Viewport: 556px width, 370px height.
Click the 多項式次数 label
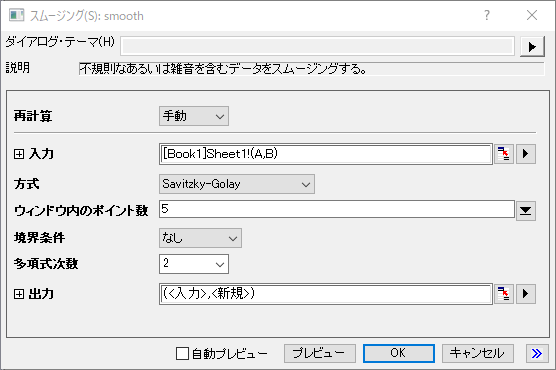(x=46, y=264)
